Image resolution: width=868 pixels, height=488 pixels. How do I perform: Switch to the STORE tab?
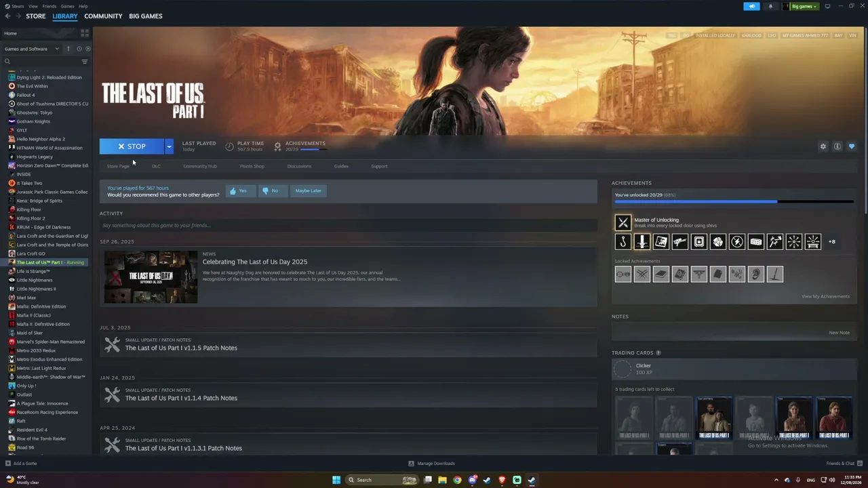coord(36,16)
